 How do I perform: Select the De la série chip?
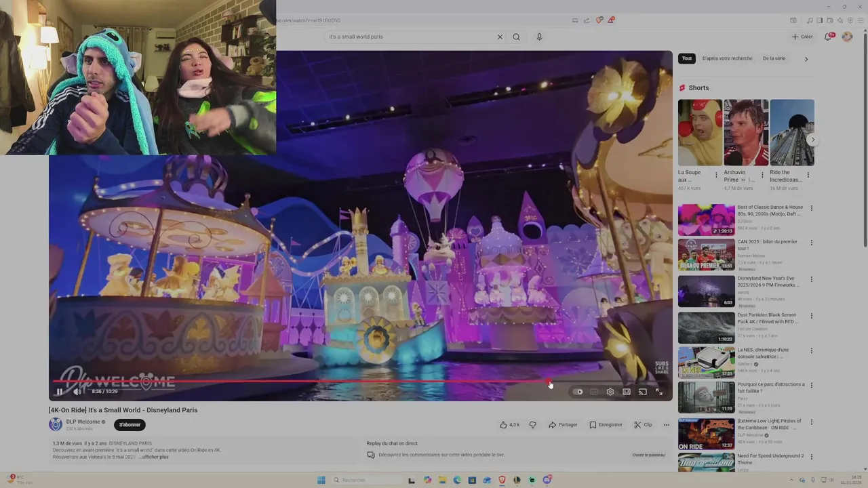tap(774, 58)
